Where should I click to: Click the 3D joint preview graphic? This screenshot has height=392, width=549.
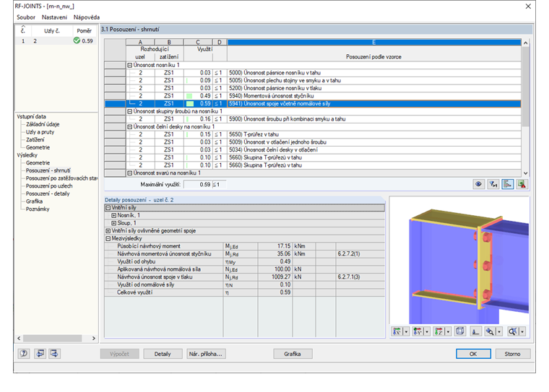[x=459, y=260]
